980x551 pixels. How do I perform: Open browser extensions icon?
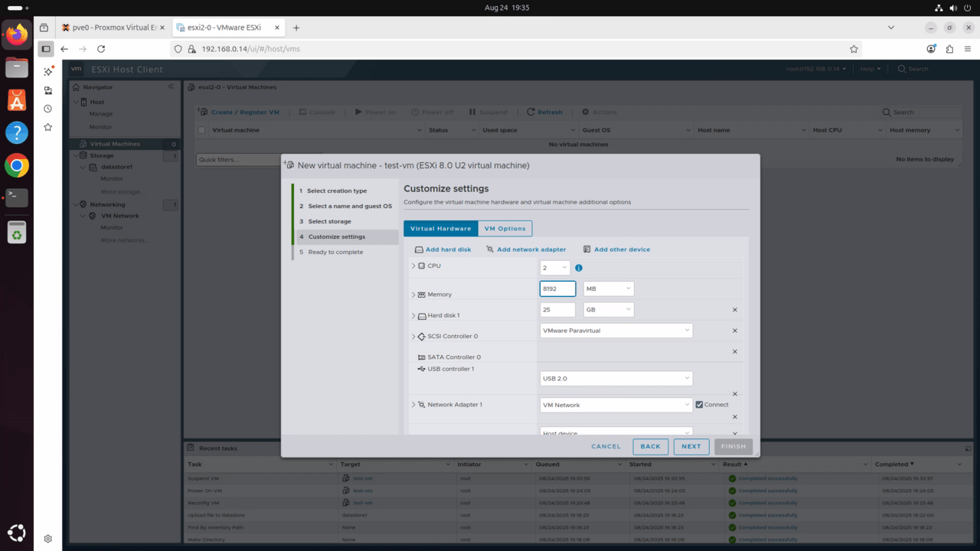coord(949,49)
